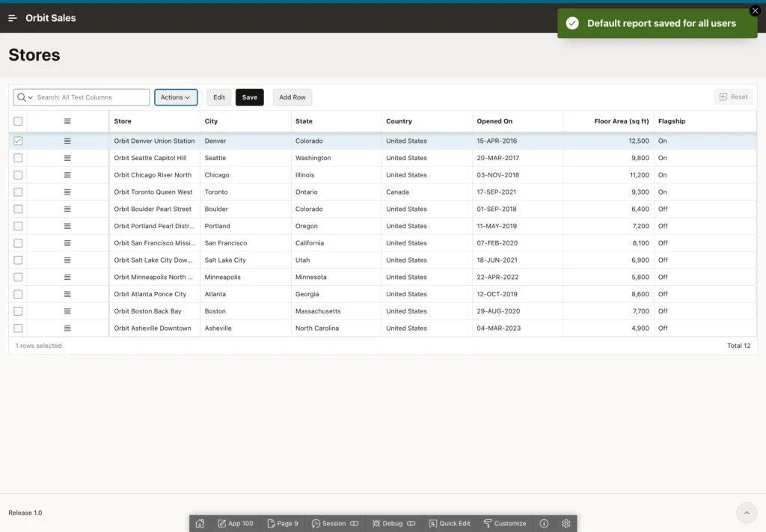Open row actions menu for the Minneapolis store
Image resolution: width=766 pixels, height=532 pixels.
click(x=67, y=277)
